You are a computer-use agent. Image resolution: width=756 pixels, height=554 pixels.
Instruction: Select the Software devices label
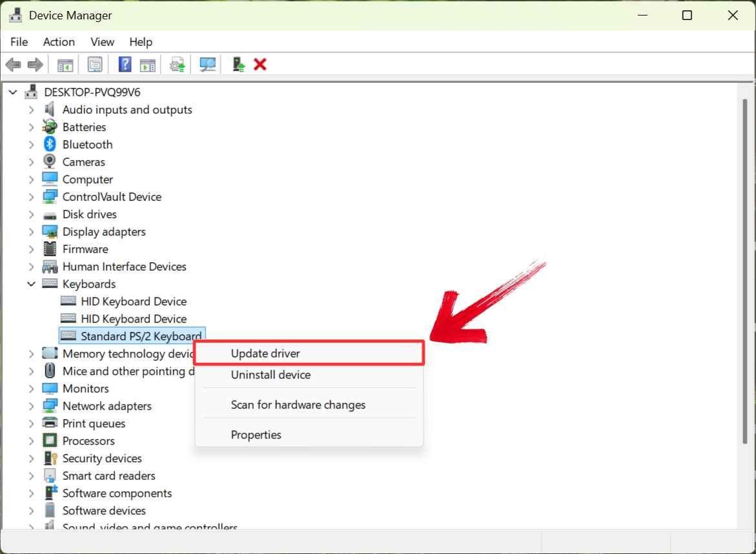(x=104, y=510)
